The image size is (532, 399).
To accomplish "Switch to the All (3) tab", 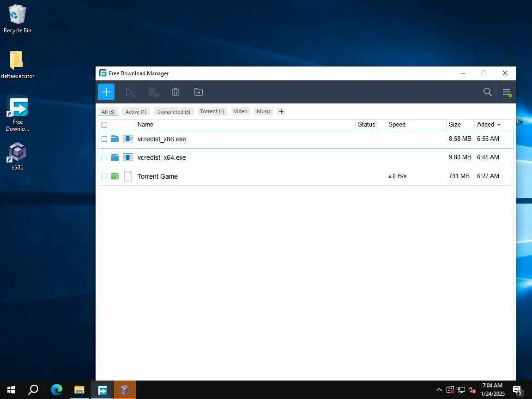I will coord(108,112).
